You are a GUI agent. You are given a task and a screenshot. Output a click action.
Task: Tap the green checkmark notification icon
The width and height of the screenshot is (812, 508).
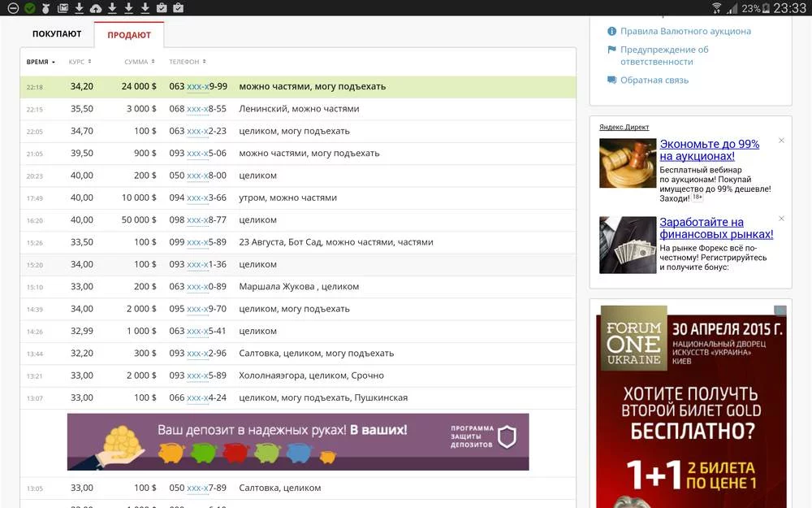point(30,8)
